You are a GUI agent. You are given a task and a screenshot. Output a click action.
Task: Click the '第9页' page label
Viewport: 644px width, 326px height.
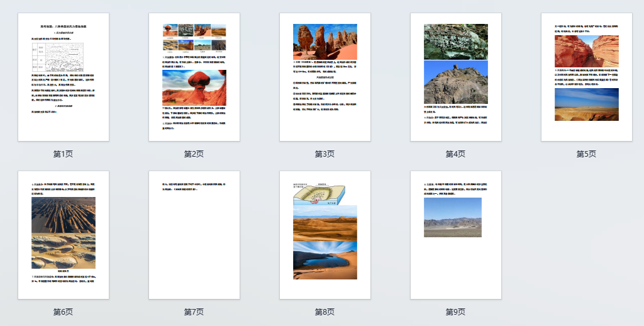pyautogui.click(x=455, y=312)
